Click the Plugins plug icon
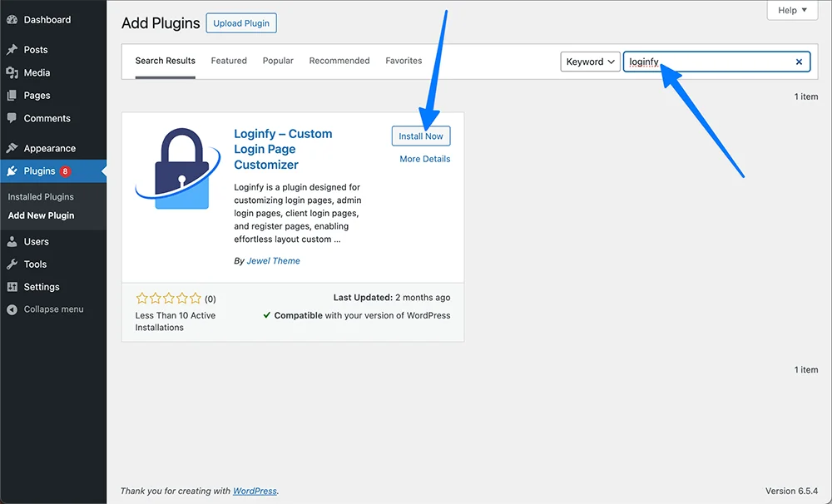This screenshot has height=504, width=832. click(12, 170)
